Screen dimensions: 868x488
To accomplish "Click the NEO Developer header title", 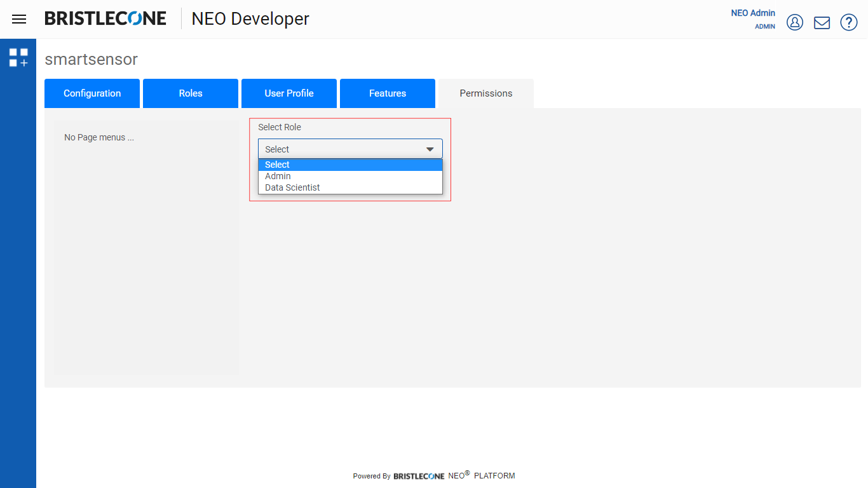I will click(250, 19).
